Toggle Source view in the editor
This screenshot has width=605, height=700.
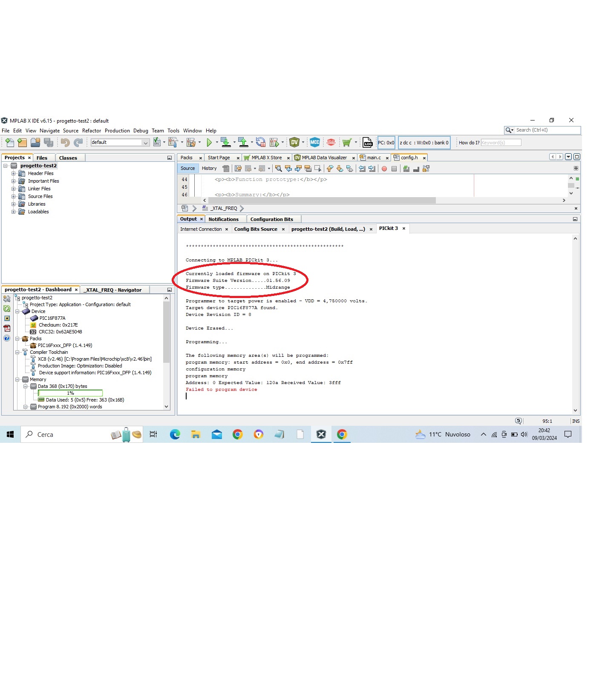pyautogui.click(x=187, y=169)
